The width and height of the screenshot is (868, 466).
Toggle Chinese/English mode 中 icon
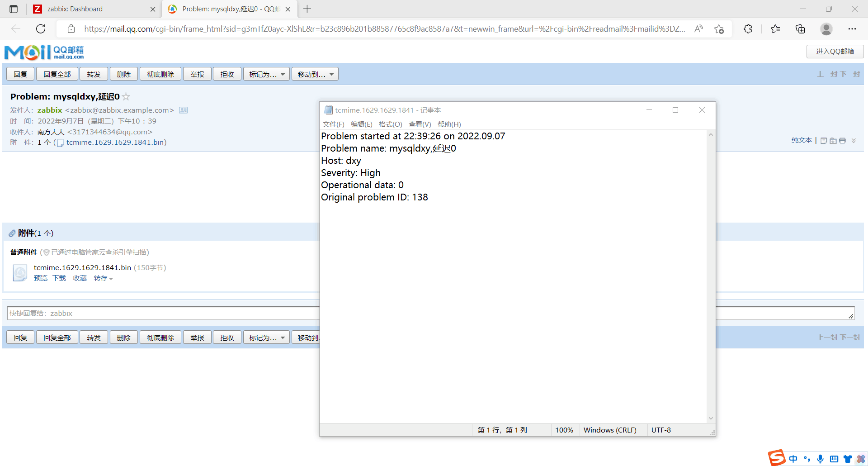[x=793, y=459]
